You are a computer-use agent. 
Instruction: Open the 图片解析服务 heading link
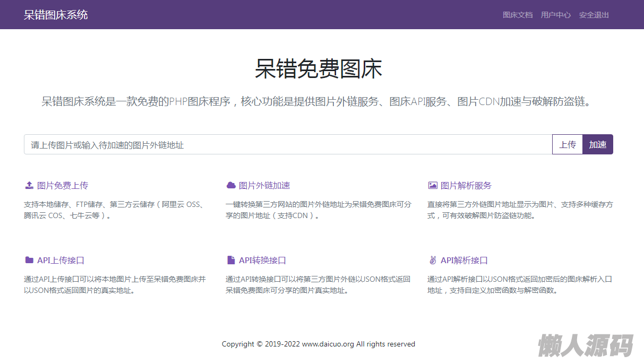(x=466, y=185)
